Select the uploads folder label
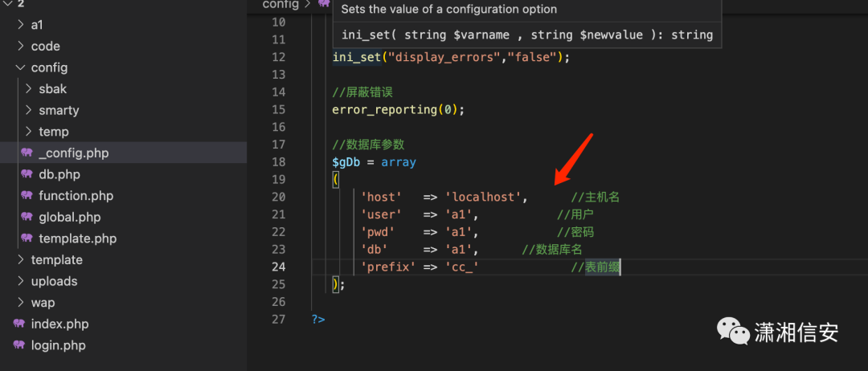Screen dimensions: 868x371 (x=55, y=281)
